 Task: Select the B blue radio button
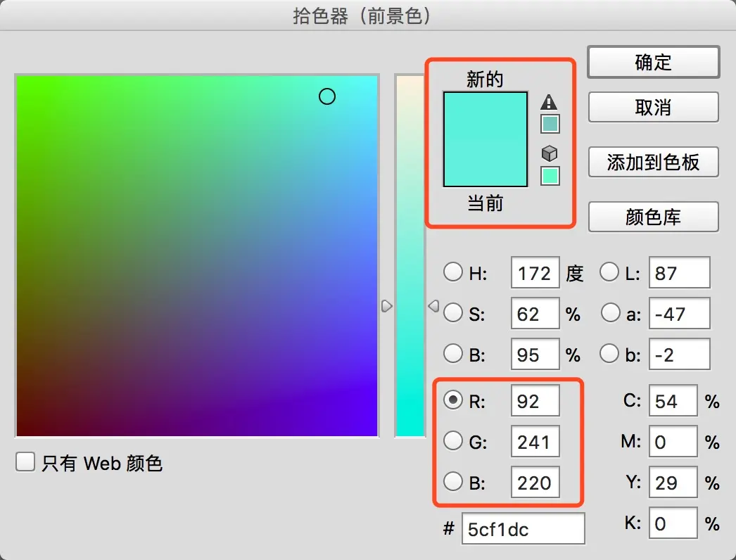[453, 482]
